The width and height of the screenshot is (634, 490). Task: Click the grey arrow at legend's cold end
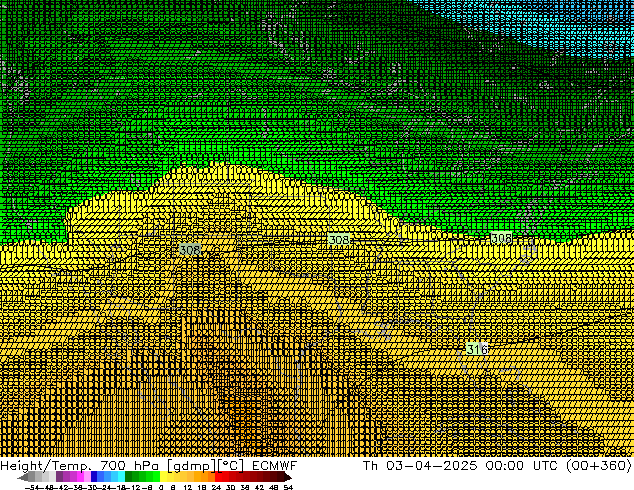(x=23, y=477)
